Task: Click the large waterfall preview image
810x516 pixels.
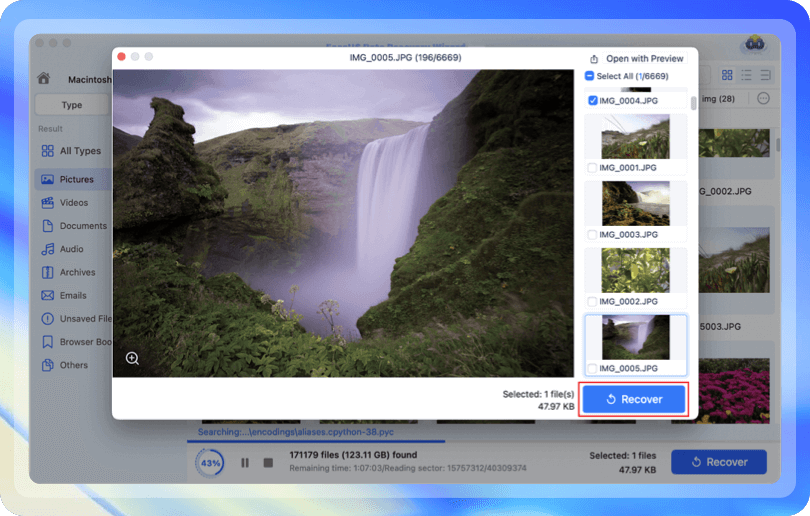Action: (343, 223)
